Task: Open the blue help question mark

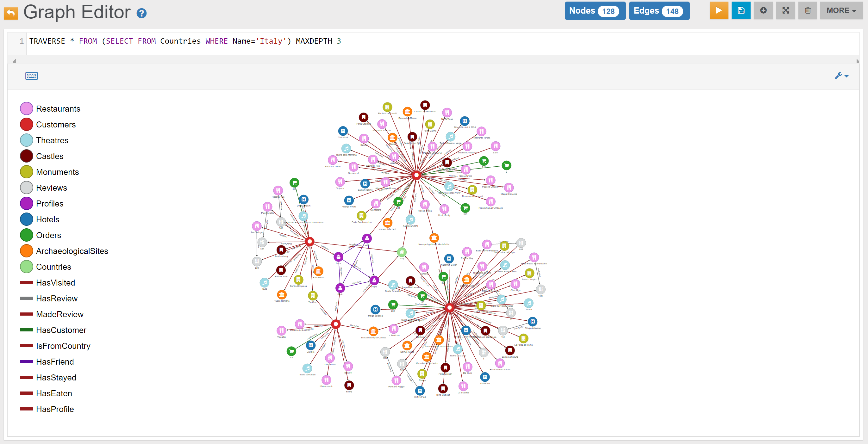Action: coord(141,13)
